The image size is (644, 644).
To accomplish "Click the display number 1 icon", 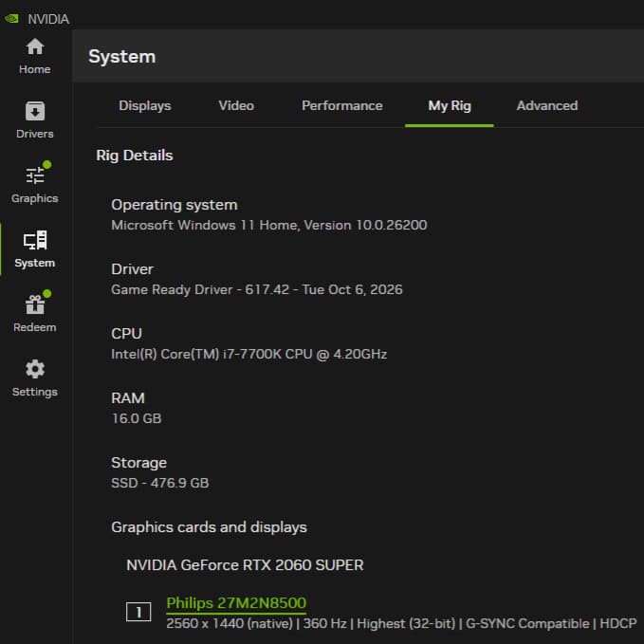I will click(x=138, y=612).
